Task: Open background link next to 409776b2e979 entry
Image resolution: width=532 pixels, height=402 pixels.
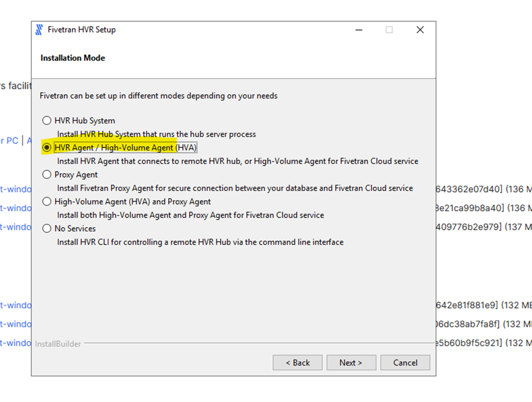Action: pyautogui.click(x=16, y=227)
